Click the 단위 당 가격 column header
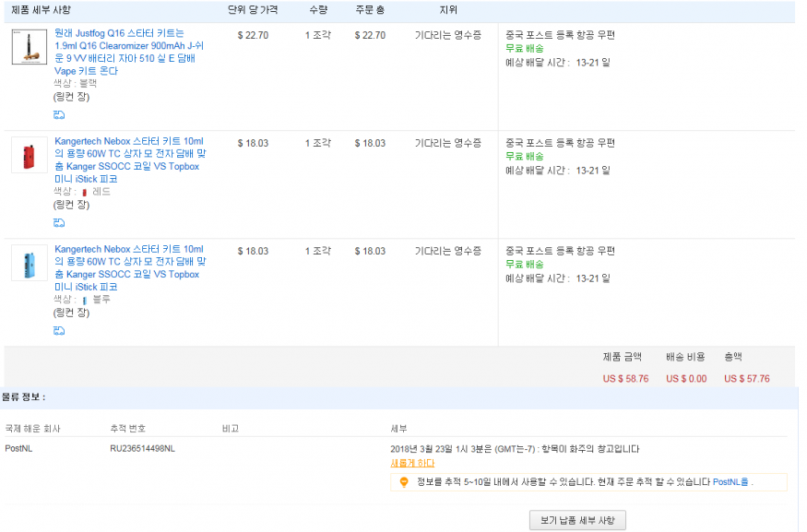 (251, 10)
